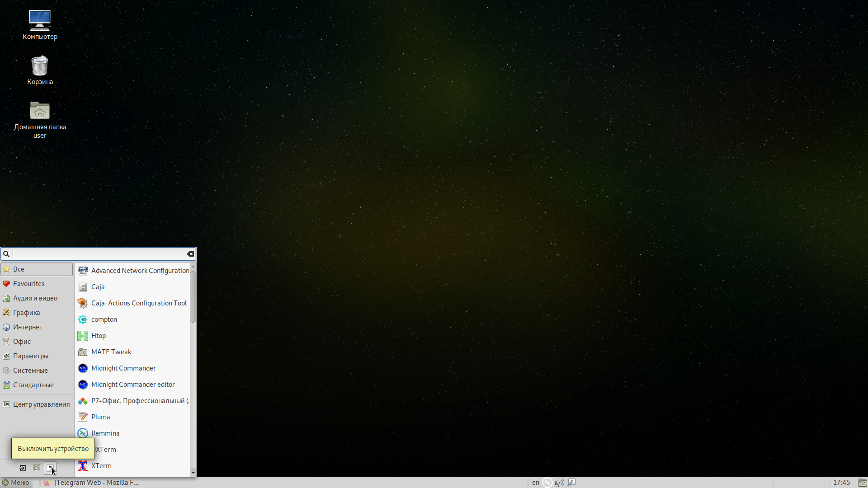Click the shut down device button
The width and height of the screenshot is (868, 488).
[50, 468]
